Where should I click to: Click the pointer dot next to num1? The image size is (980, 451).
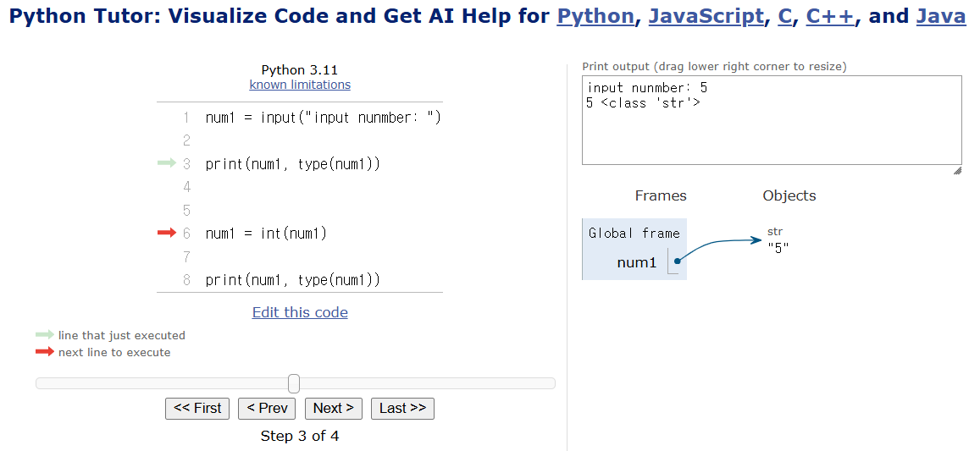pyautogui.click(x=678, y=261)
